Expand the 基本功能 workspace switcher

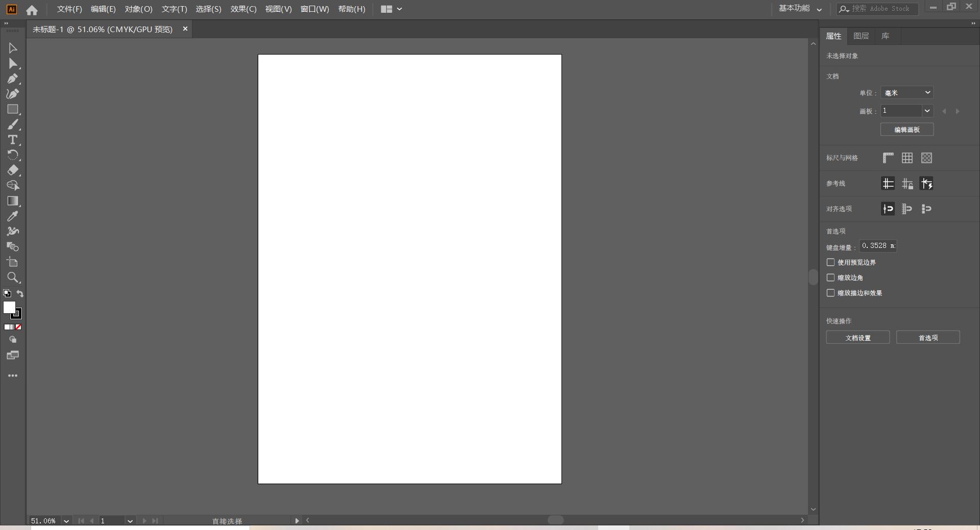[800, 9]
